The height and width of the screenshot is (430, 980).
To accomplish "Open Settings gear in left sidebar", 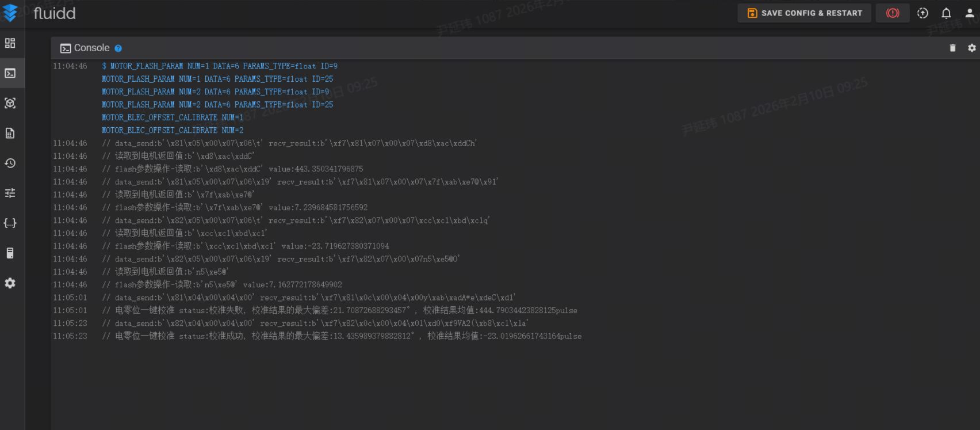I will 10,283.
